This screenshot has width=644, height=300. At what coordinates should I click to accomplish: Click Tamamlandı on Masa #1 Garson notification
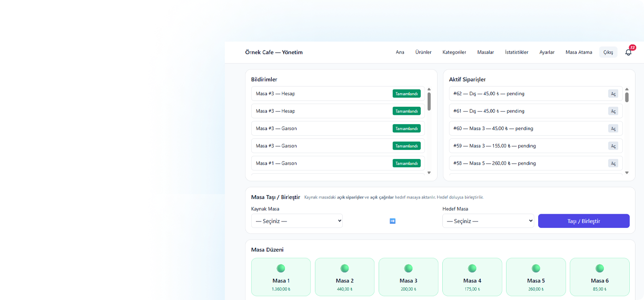[407, 163]
